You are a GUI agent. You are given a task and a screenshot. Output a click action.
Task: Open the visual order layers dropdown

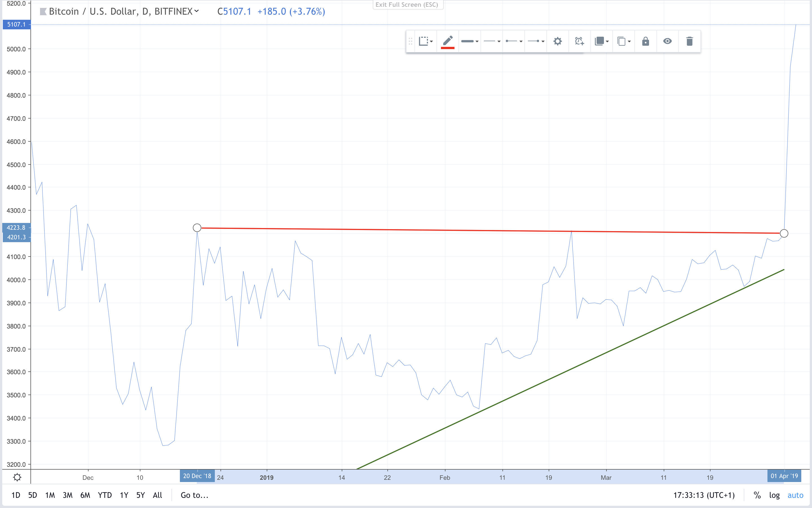(x=601, y=41)
